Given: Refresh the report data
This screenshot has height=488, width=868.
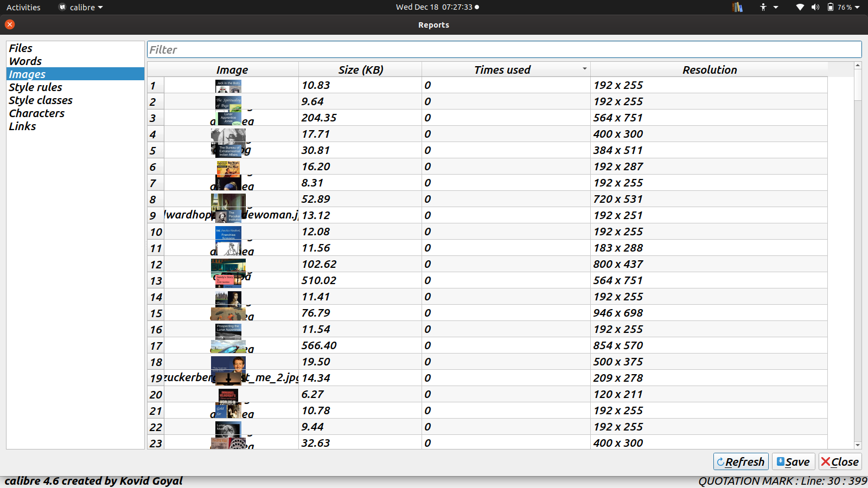Looking at the screenshot, I should (x=741, y=462).
